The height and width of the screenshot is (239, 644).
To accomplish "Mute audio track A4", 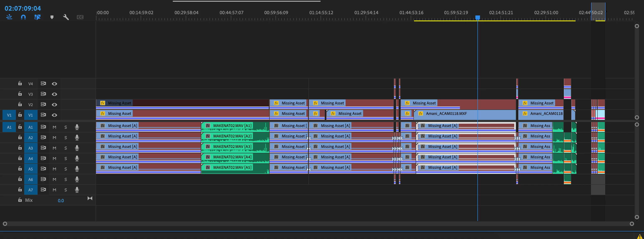I will pyautogui.click(x=54, y=158).
